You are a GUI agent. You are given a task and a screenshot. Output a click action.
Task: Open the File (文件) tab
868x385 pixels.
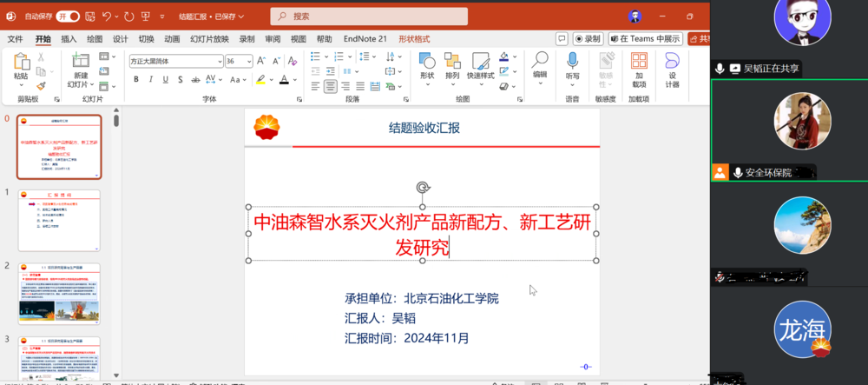[15, 39]
